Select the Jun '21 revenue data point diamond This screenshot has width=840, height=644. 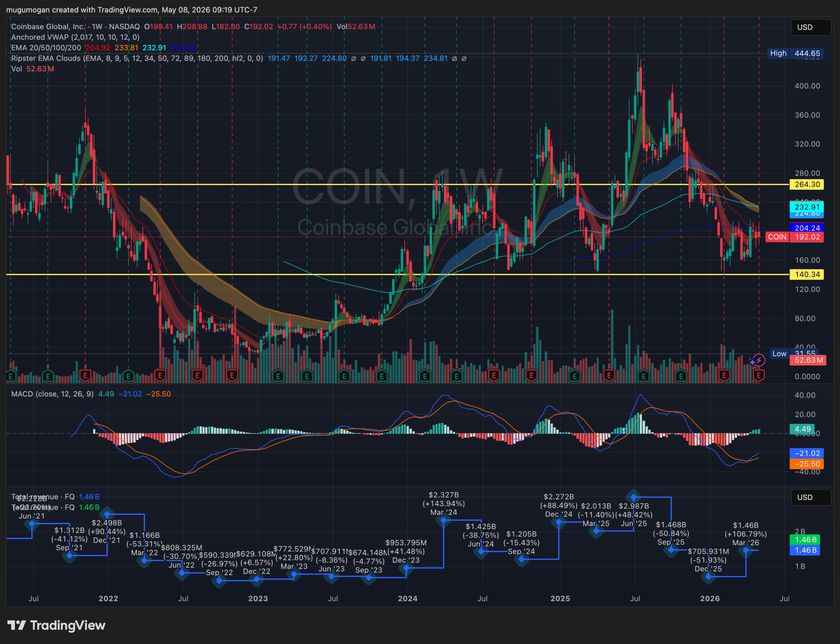coord(32,523)
